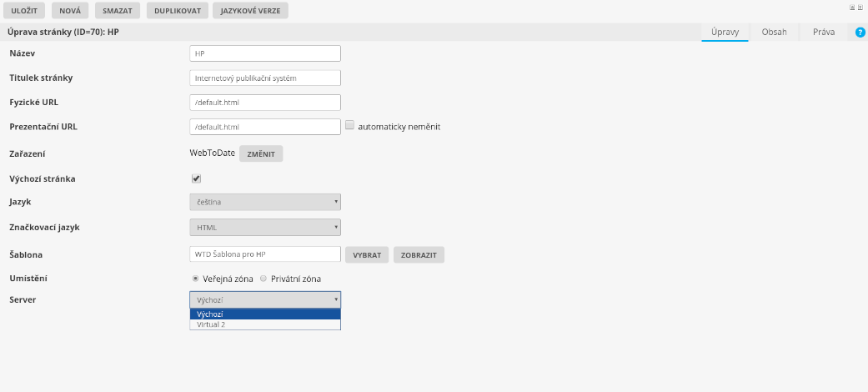
Task: Pick 'Výchozí' option in Server list
Action: click(265, 314)
